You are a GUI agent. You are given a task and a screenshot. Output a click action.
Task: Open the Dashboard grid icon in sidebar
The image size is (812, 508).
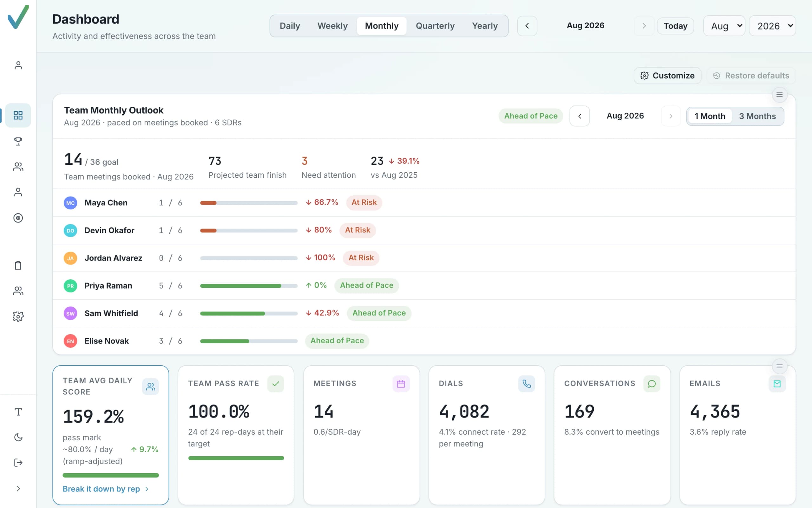pyautogui.click(x=18, y=115)
